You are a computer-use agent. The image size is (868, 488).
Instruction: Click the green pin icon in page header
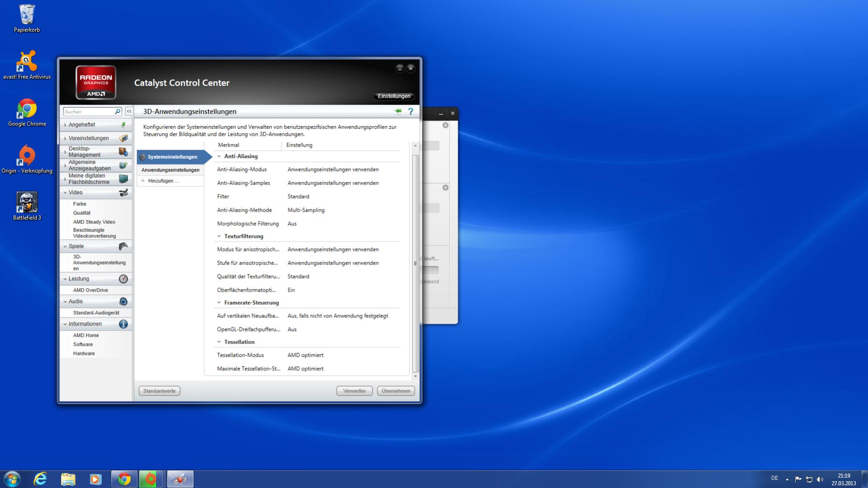tap(398, 111)
